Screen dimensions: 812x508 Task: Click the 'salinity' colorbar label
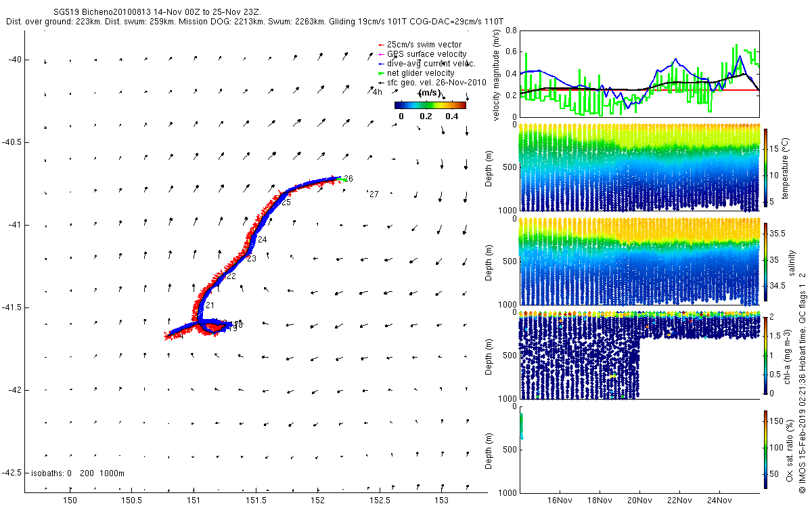[x=792, y=263]
